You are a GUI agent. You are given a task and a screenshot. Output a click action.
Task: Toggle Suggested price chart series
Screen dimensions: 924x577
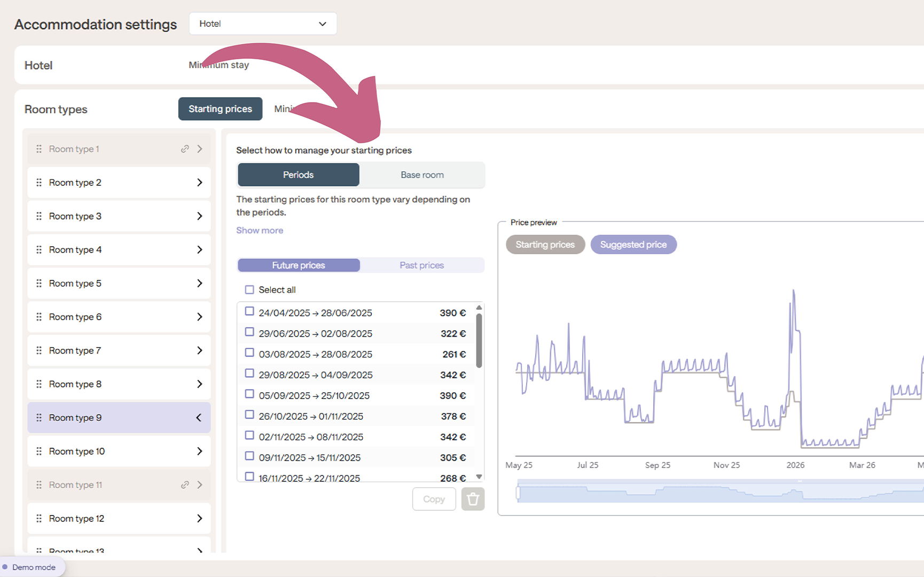pos(633,245)
